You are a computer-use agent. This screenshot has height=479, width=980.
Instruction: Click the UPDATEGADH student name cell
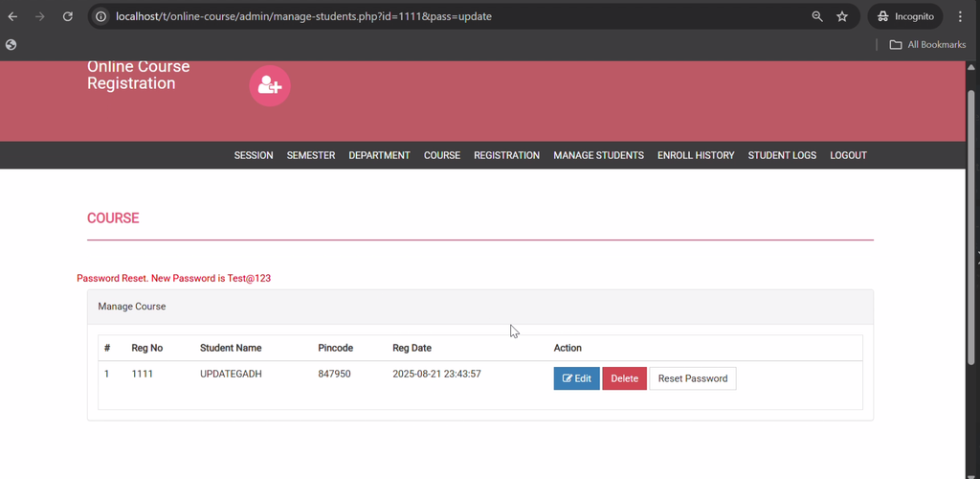[231, 374]
